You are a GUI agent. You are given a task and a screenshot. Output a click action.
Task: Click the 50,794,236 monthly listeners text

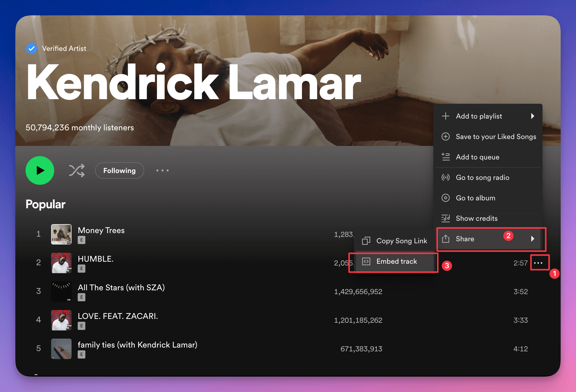click(x=79, y=128)
